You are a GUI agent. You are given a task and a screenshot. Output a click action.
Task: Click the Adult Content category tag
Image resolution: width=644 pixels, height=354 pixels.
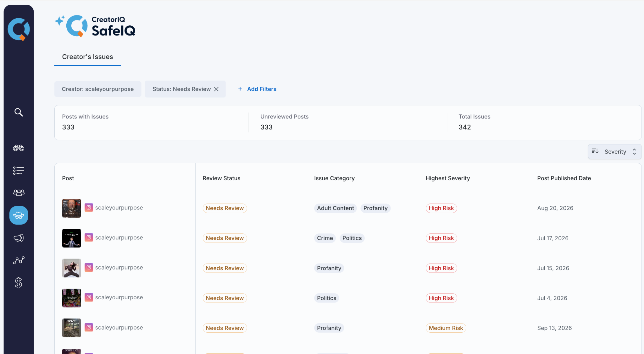[335, 208]
